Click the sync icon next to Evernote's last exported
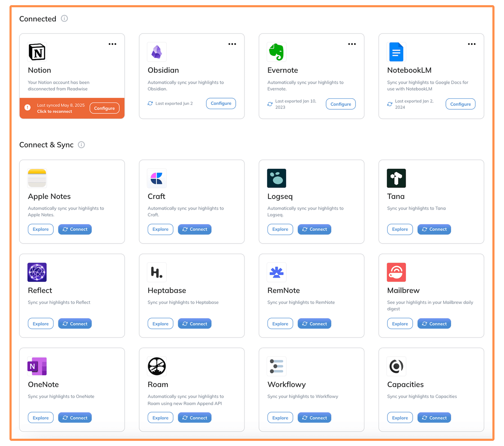The width and height of the screenshot is (504, 446). pos(270,104)
